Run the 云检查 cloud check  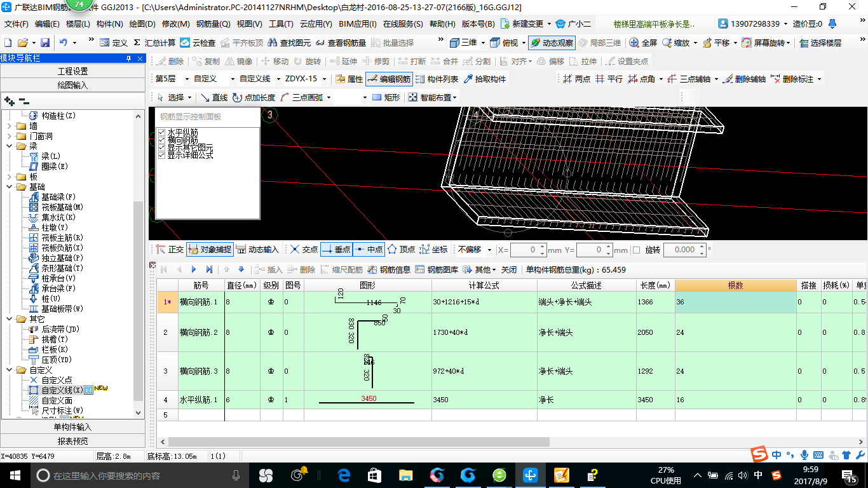pyautogui.click(x=198, y=43)
